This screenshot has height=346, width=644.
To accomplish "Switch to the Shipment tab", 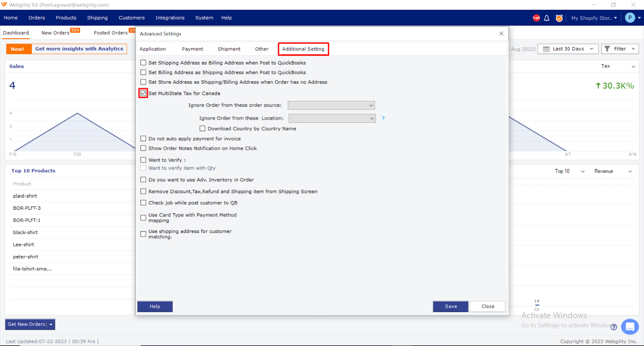I will point(229,49).
